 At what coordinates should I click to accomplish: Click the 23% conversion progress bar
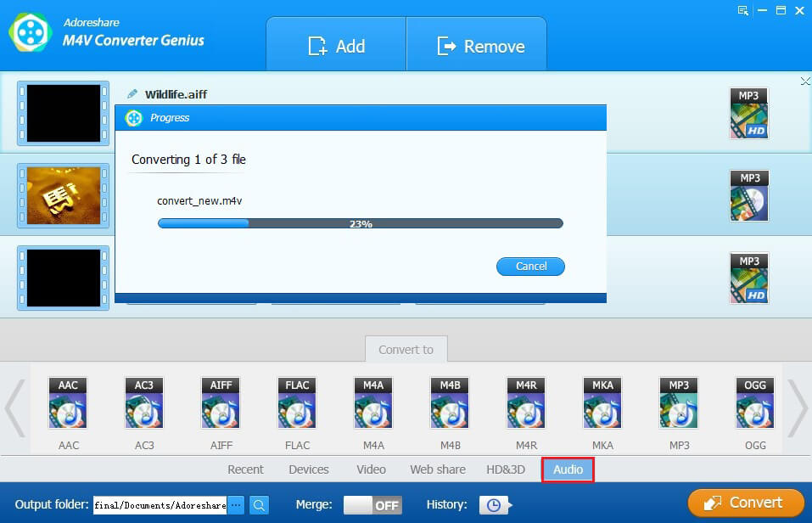point(361,223)
